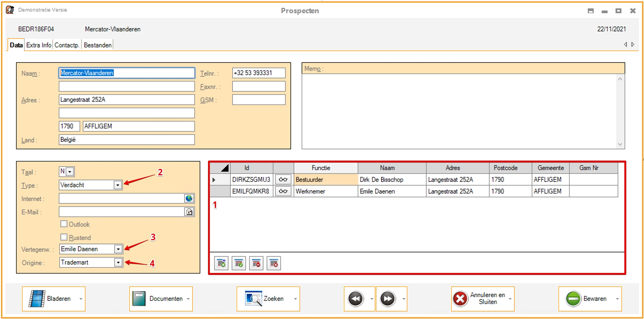Open details glasses icon for Emile Daenen
Viewport: 644px width, 319px height.
(x=283, y=191)
